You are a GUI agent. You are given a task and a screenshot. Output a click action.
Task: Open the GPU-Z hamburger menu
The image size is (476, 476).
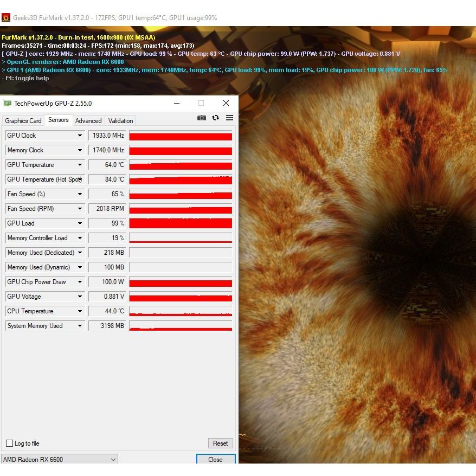229,118
